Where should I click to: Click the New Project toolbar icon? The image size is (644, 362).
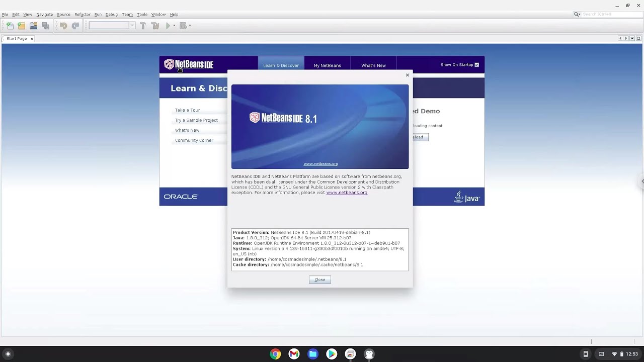click(21, 26)
